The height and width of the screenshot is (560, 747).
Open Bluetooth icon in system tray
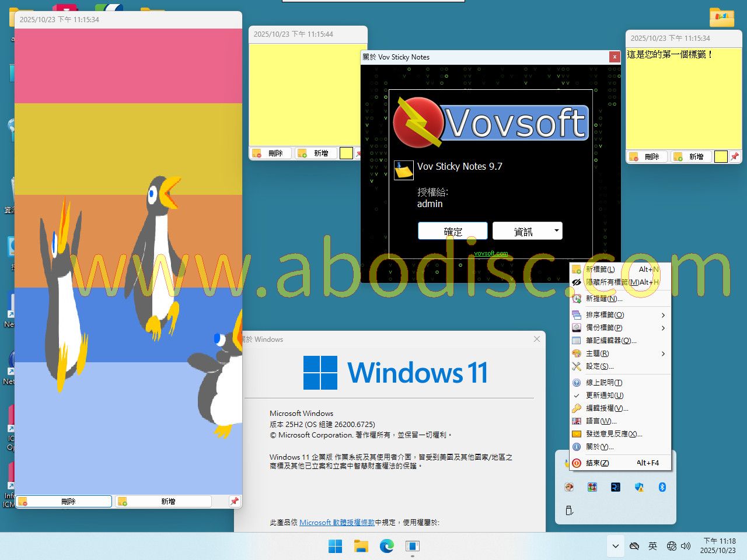662,487
